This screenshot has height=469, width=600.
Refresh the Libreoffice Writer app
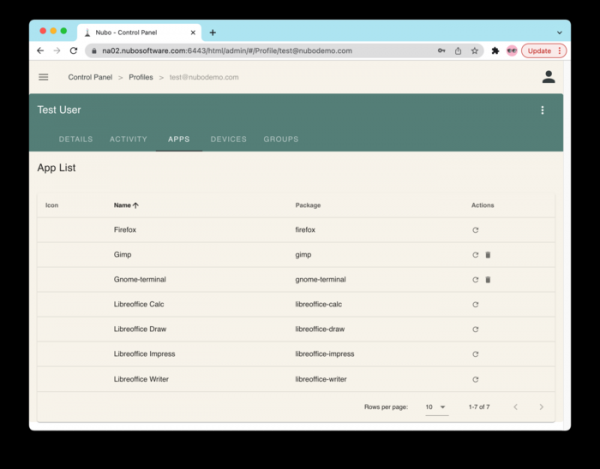coord(475,379)
